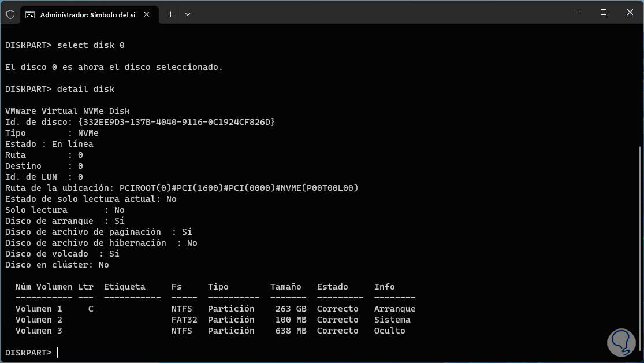
Task: Expand the new tab profile dropdown
Action: (188, 14)
